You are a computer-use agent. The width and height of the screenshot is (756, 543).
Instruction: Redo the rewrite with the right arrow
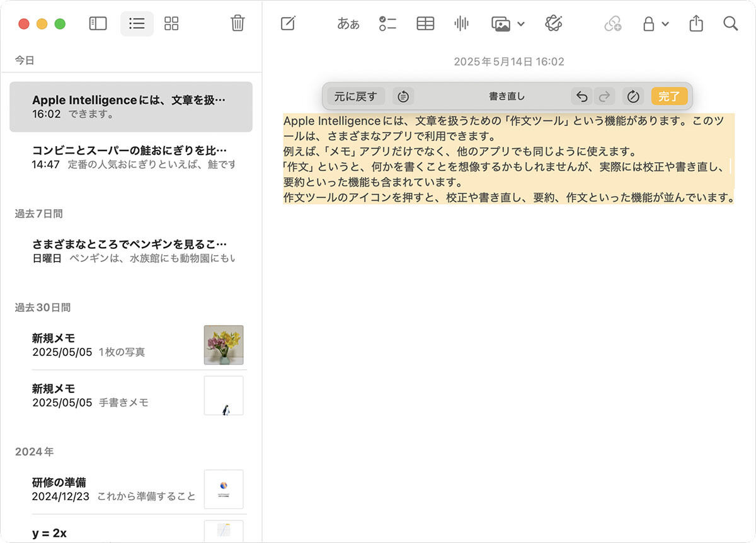click(x=604, y=96)
